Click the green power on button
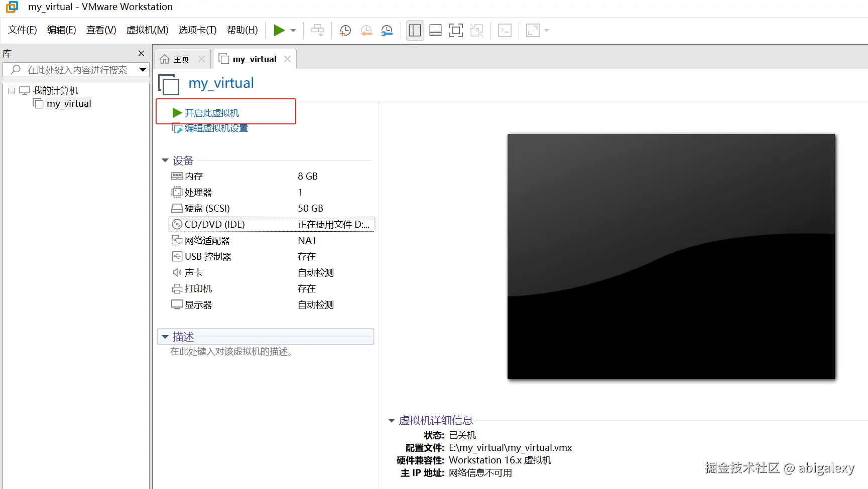868x489 pixels. click(280, 30)
